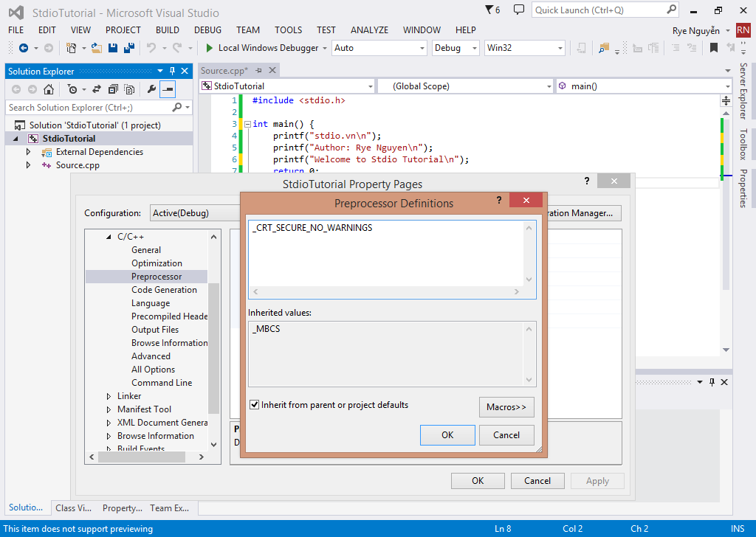The height and width of the screenshot is (537, 756).
Task: Click the help question mark in Preprocessor Definitions
Action: (499, 200)
